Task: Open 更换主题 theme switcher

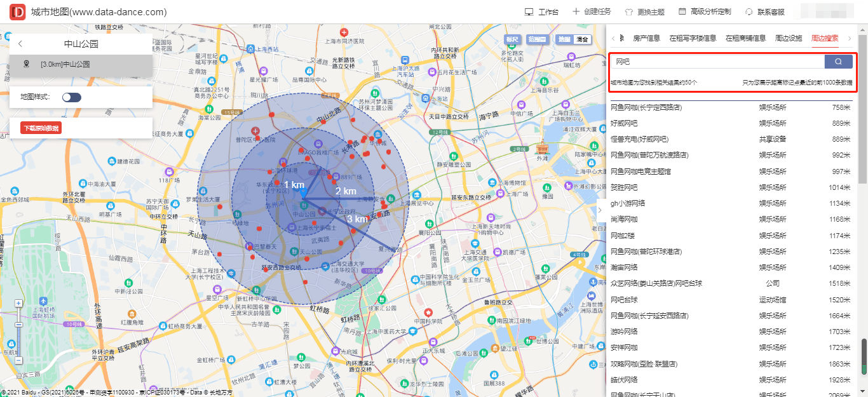Action: 645,11
